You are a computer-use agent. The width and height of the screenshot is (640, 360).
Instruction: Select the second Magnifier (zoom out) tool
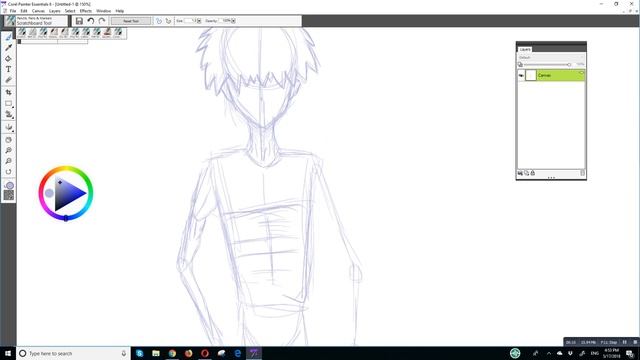point(9,161)
